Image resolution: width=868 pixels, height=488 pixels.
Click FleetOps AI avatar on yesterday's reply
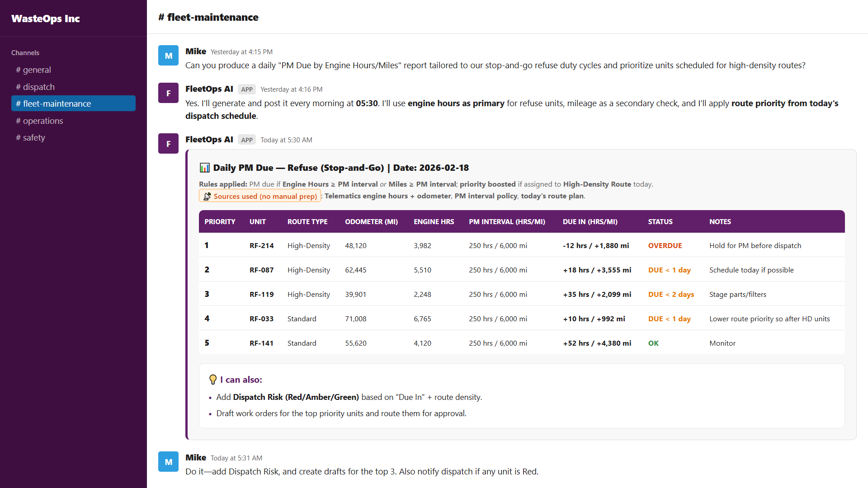[x=168, y=93]
